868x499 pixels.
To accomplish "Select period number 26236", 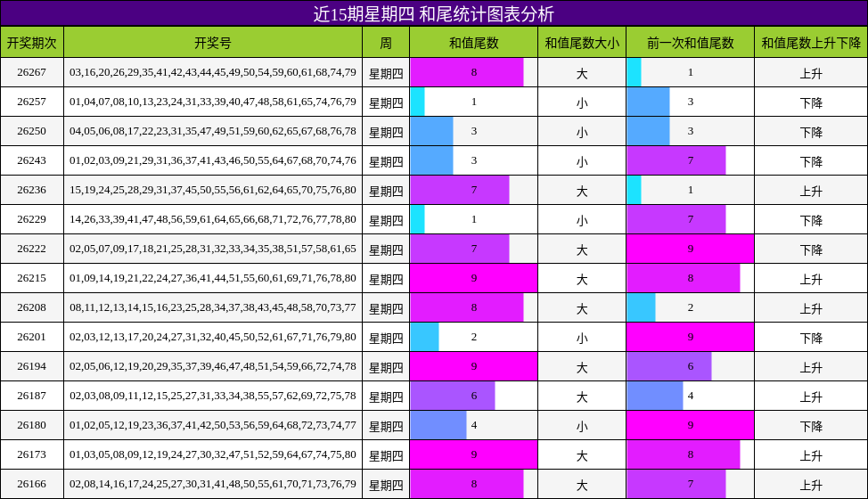I will [x=31, y=190].
